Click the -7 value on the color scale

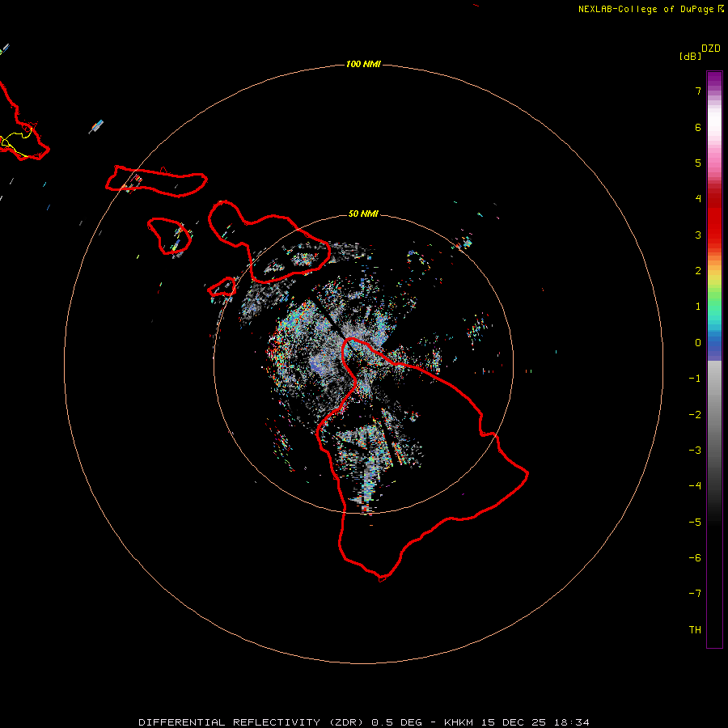click(695, 593)
